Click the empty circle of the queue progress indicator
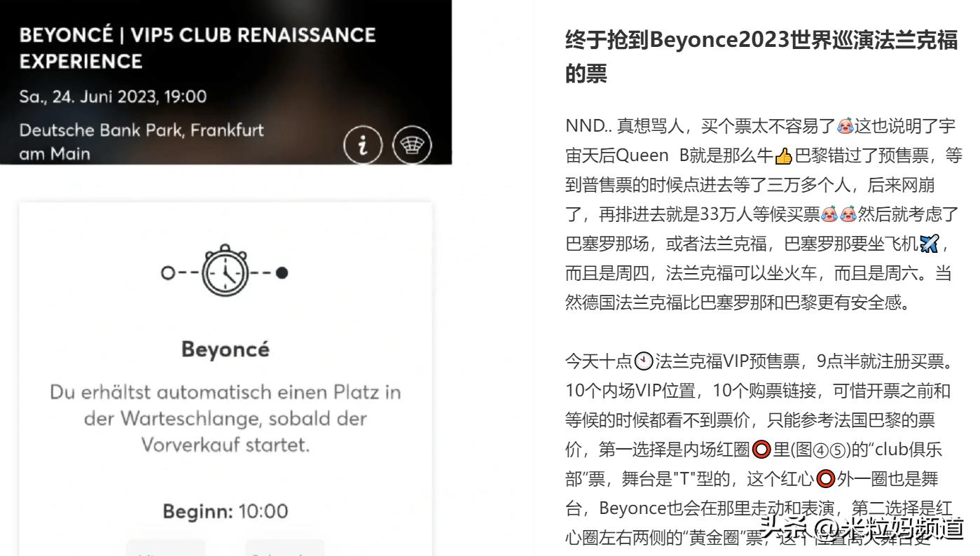Viewport: 980px width, 556px height. tap(167, 272)
